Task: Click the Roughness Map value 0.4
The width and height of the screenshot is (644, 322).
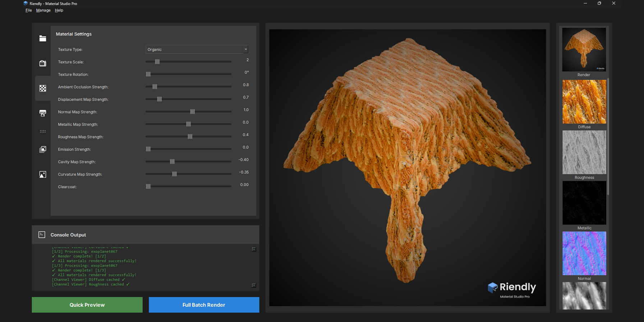Action: point(246,135)
